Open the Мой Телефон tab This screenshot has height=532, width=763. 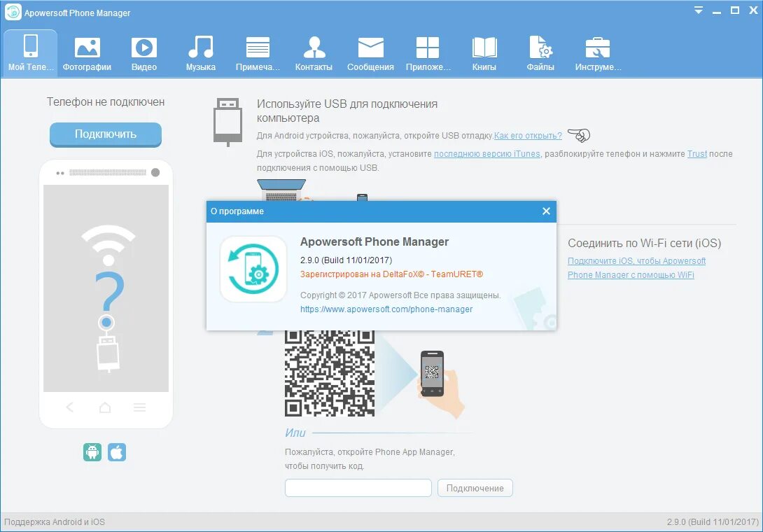tap(30, 52)
